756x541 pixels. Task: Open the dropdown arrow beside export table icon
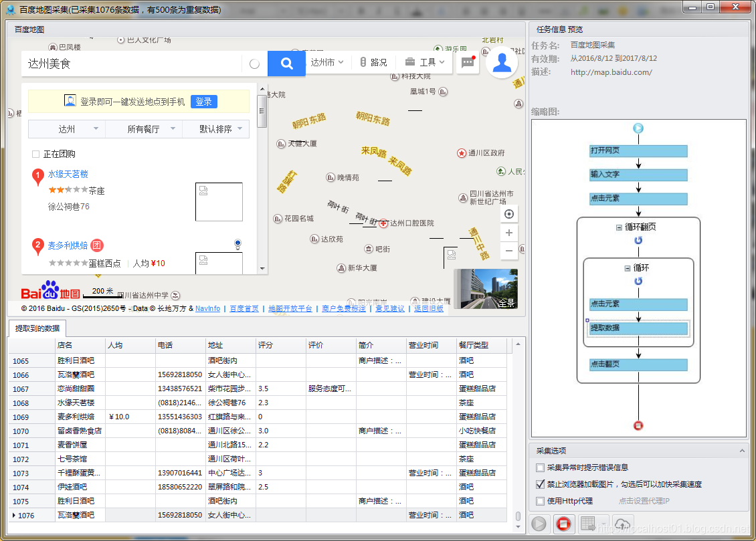coord(603,523)
